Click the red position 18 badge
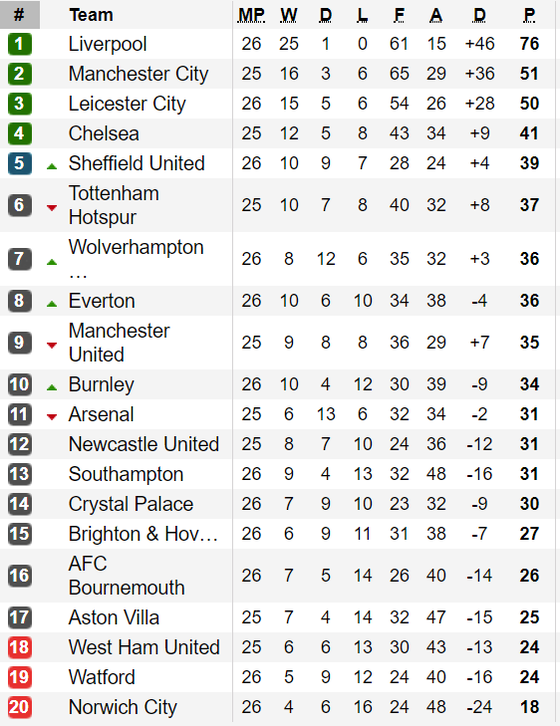 [x=19, y=647]
